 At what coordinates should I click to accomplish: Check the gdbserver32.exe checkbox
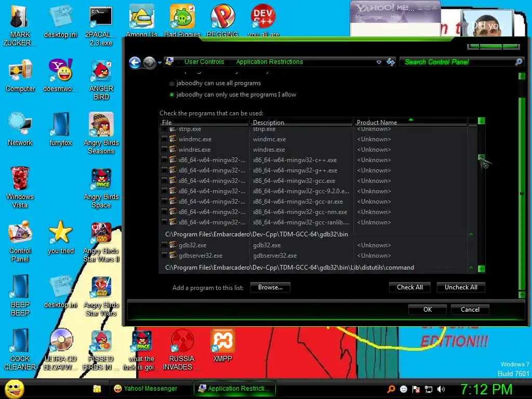click(164, 256)
